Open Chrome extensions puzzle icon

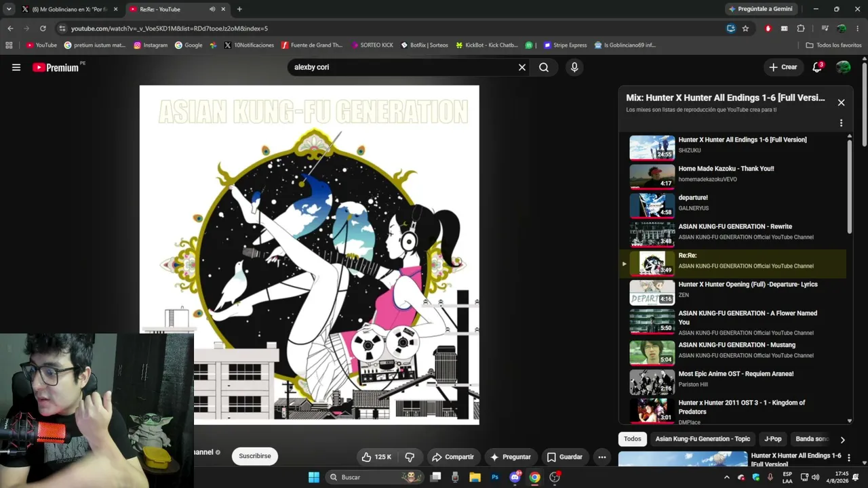(801, 28)
